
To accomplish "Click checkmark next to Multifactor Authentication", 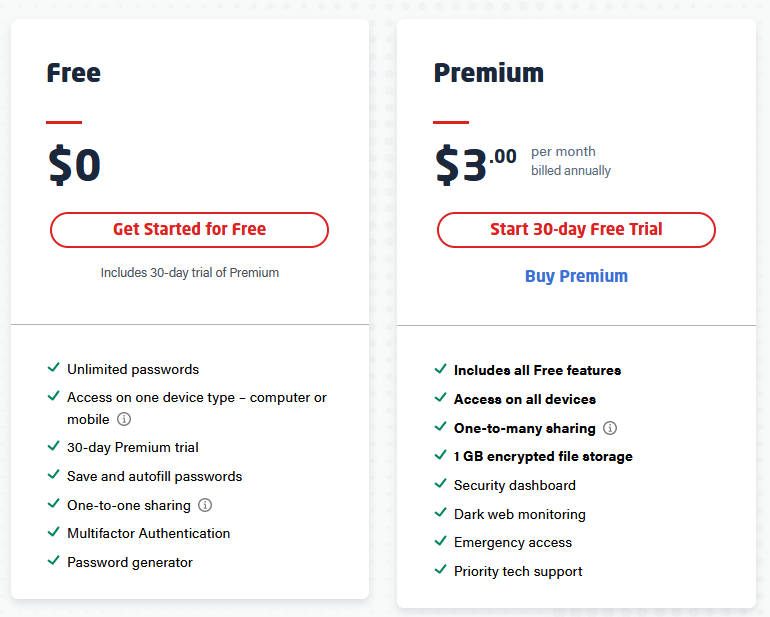I will 54,532.
